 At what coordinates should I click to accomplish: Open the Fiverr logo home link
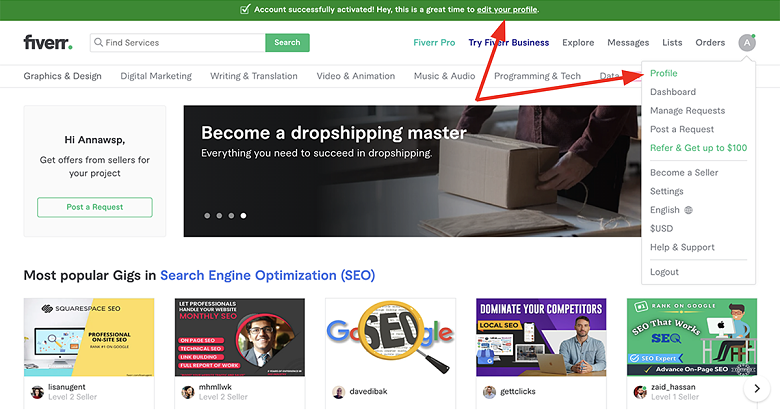point(48,42)
